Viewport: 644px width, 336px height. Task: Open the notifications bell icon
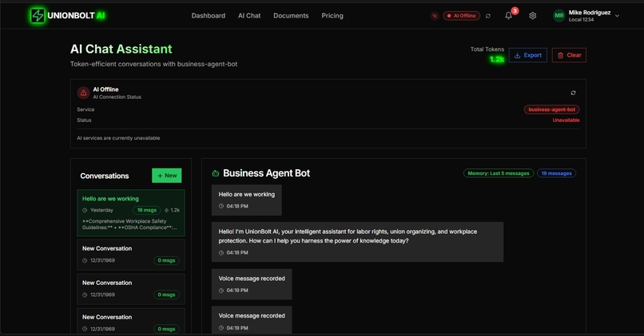tap(508, 16)
